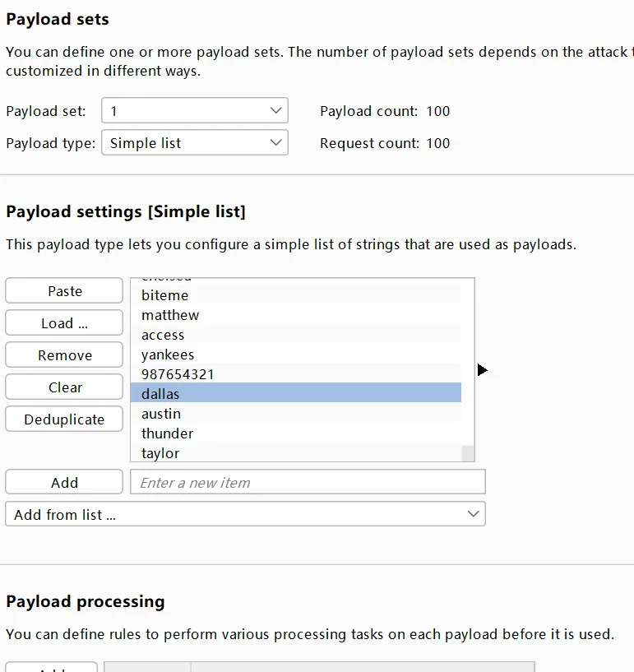Click the Deduplicate button
The image size is (634, 672).
click(x=64, y=419)
